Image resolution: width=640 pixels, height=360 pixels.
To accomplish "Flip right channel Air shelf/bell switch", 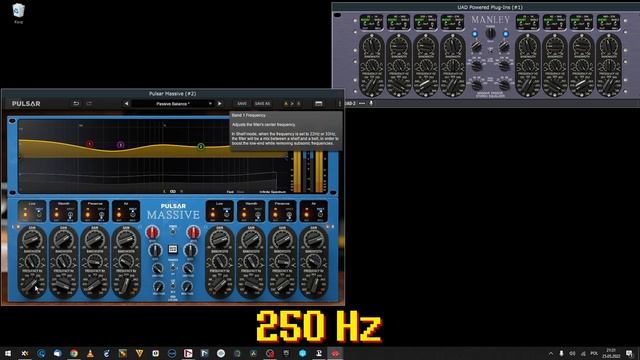I will point(320,214).
